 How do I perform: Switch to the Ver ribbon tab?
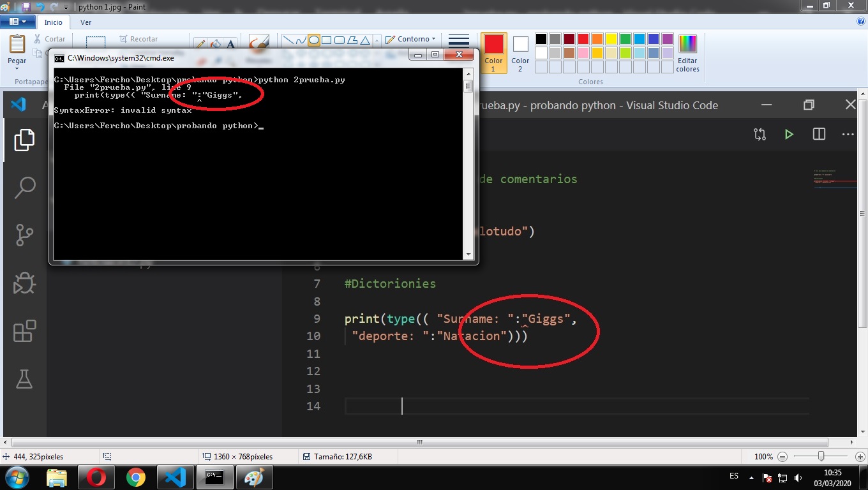(86, 22)
